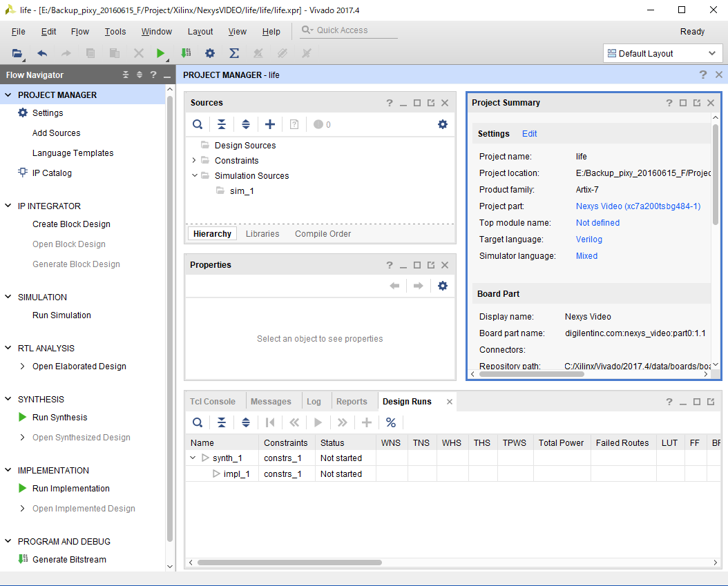Switch to the Reports tab
728x586 pixels.
(x=352, y=401)
